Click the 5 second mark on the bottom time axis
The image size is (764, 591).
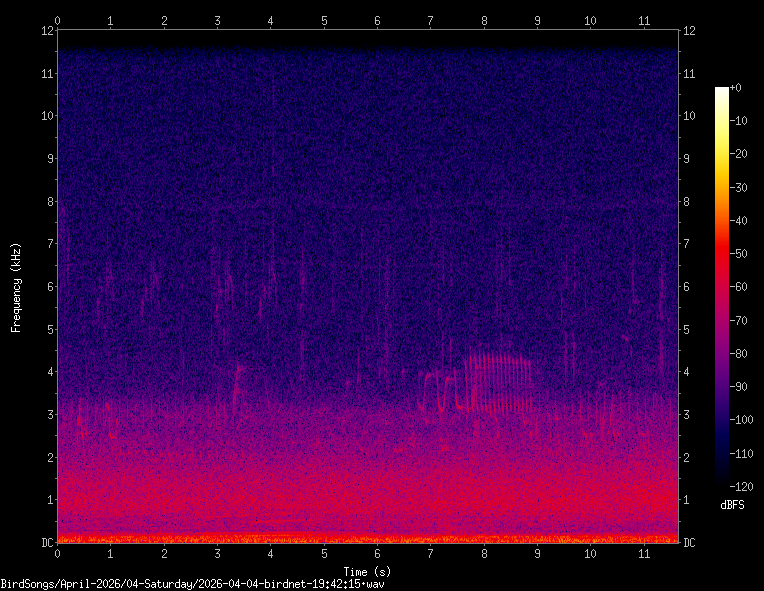coord(324,553)
